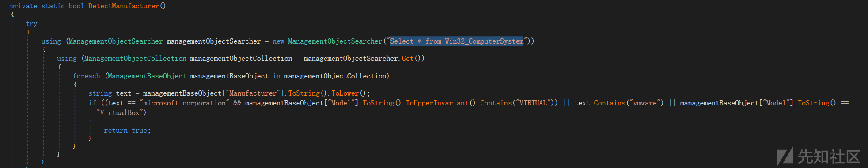The width and height of the screenshot is (868, 168).
Task: Click the if keyword of the condition
Action: point(92,103)
